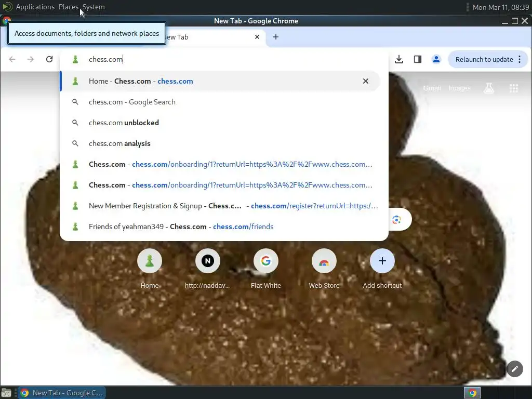
Task: Open Chrome downloads icon
Action: [399, 59]
